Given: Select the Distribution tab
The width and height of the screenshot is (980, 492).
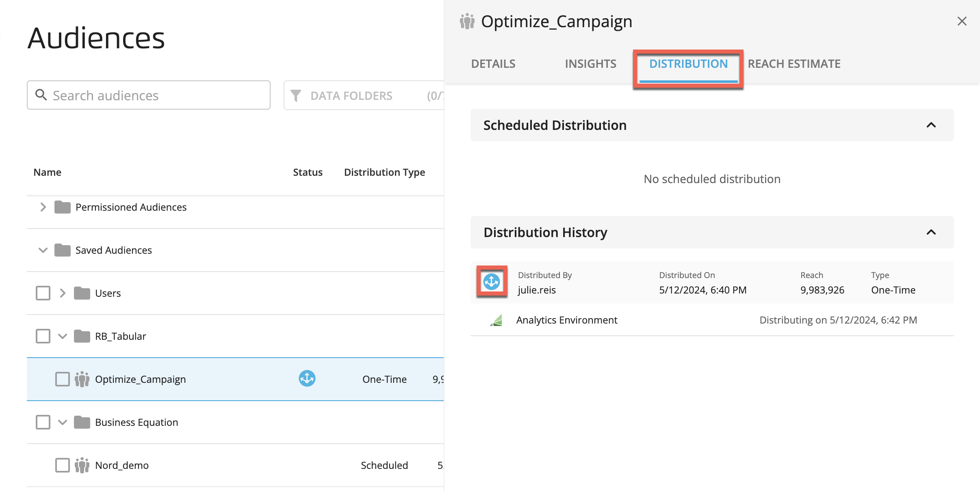Looking at the screenshot, I should click(x=688, y=64).
